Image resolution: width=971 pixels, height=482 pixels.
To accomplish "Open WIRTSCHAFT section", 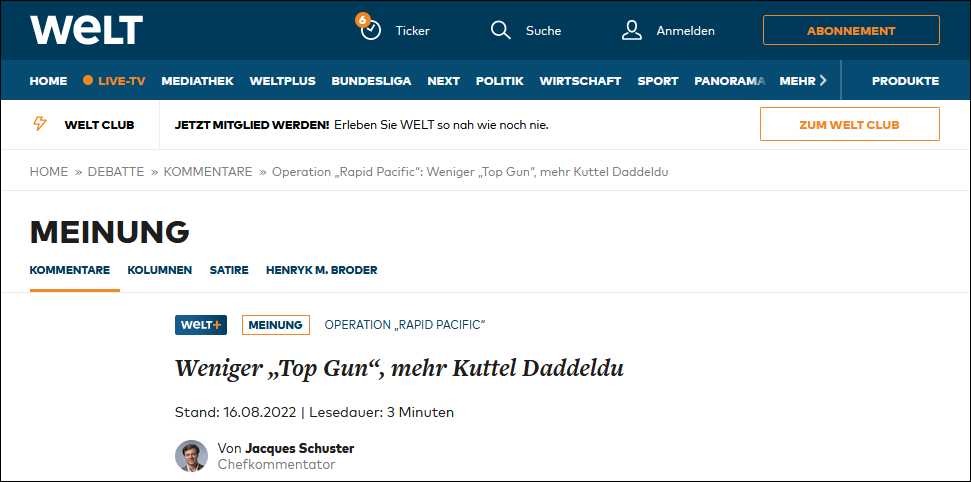I will pos(580,81).
